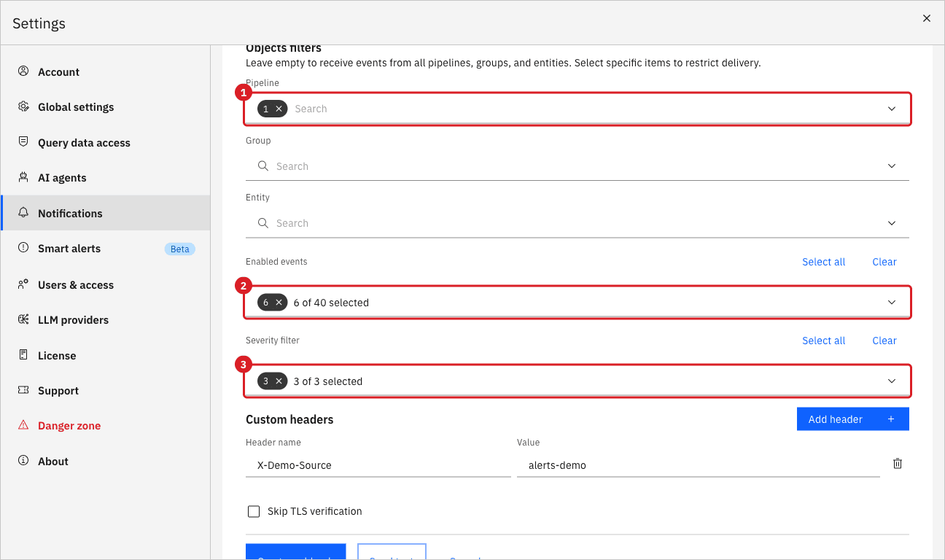Open the Enabled events dropdown chevron
The image size is (945, 560).
pyautogui.click(x=892, y=302)
